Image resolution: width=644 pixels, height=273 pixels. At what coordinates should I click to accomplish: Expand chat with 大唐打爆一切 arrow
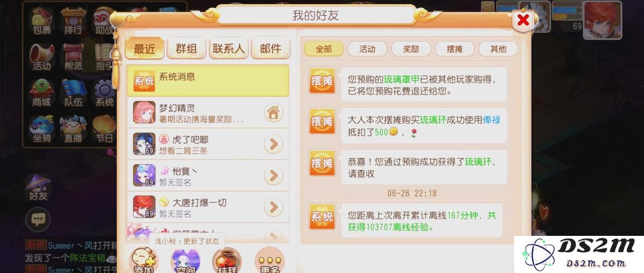click(x=274, y=207)
